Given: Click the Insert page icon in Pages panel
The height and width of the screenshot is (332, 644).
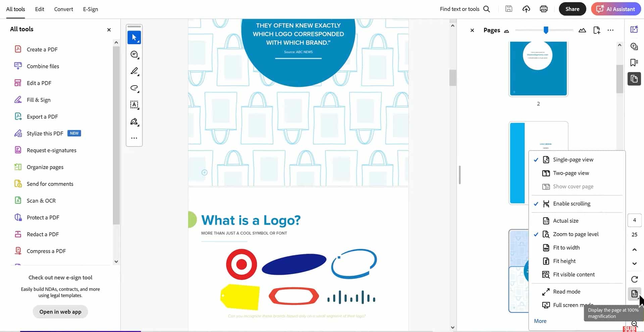Looking at the screenshot, I should (x=597, y=30).
